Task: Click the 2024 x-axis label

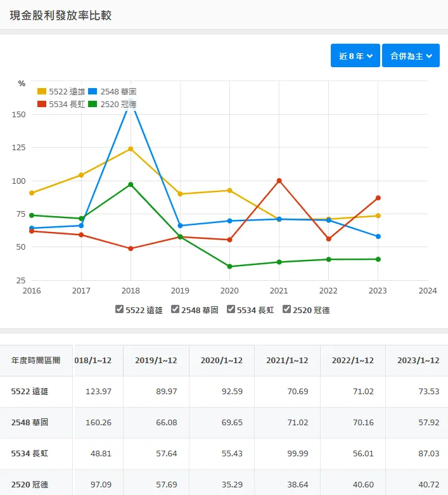Action: coord(428,291)
